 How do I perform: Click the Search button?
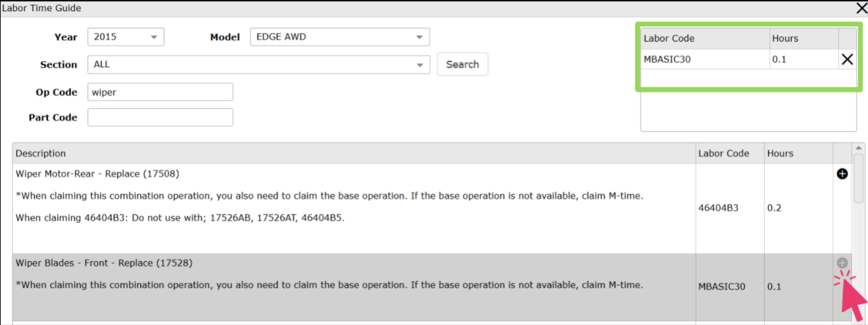462,64
